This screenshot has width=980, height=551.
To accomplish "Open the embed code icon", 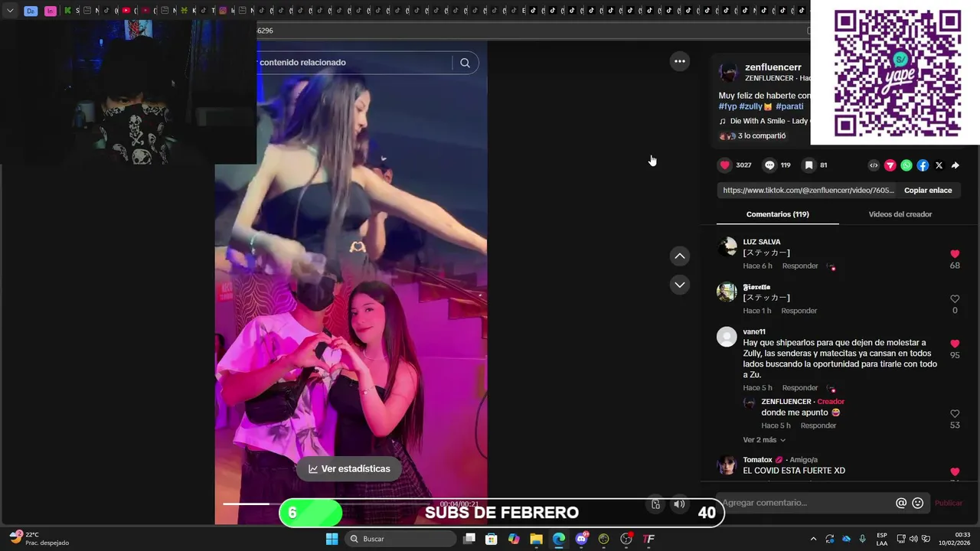I will click(x=874, y=165).
